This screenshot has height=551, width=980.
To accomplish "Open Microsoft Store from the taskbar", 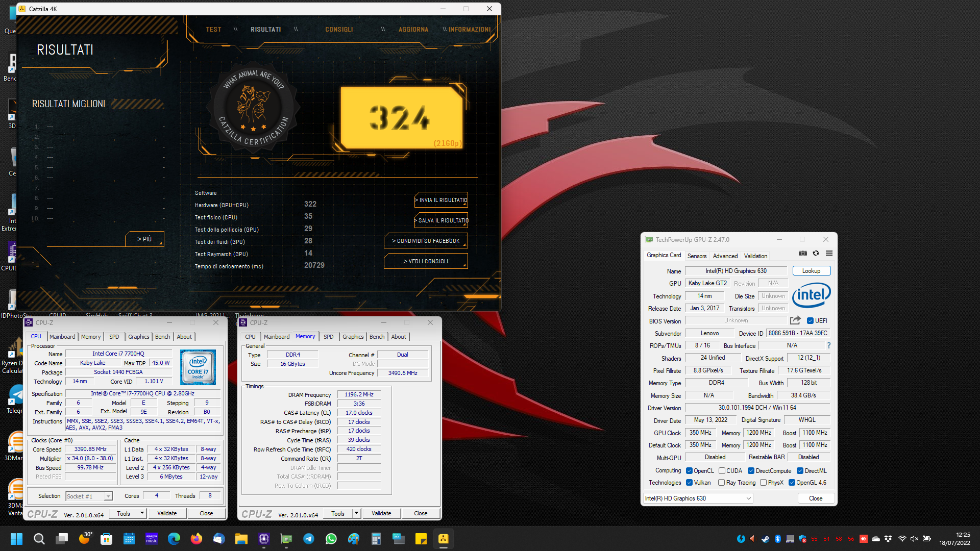I will tap(106, 539).
